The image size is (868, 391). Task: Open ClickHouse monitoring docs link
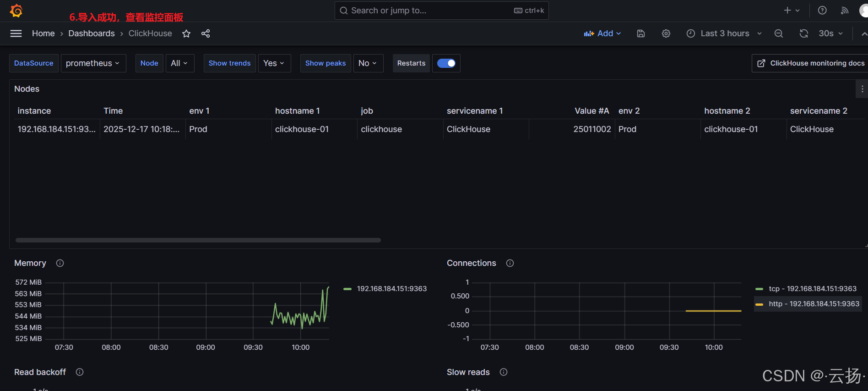coord(810,63)
